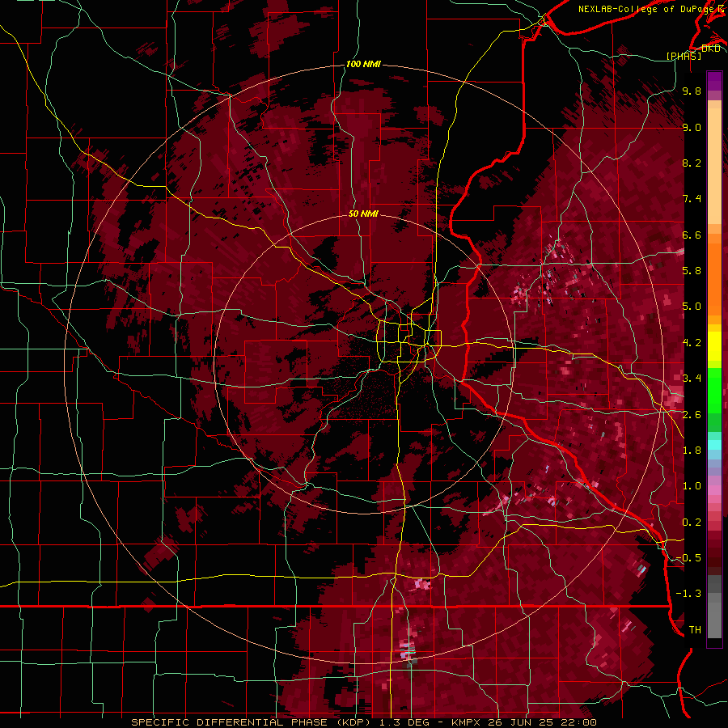Select the bright green segment of color bar
The width and height of the screenshot is (728, 728).
714,390
